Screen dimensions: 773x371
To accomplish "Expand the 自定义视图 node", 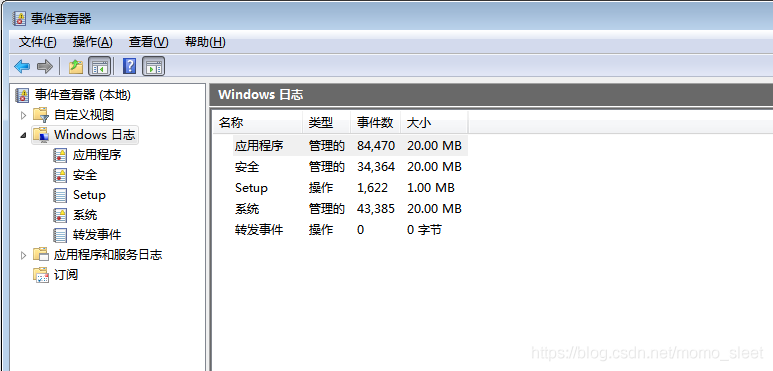I will click(x=23, y=115).
